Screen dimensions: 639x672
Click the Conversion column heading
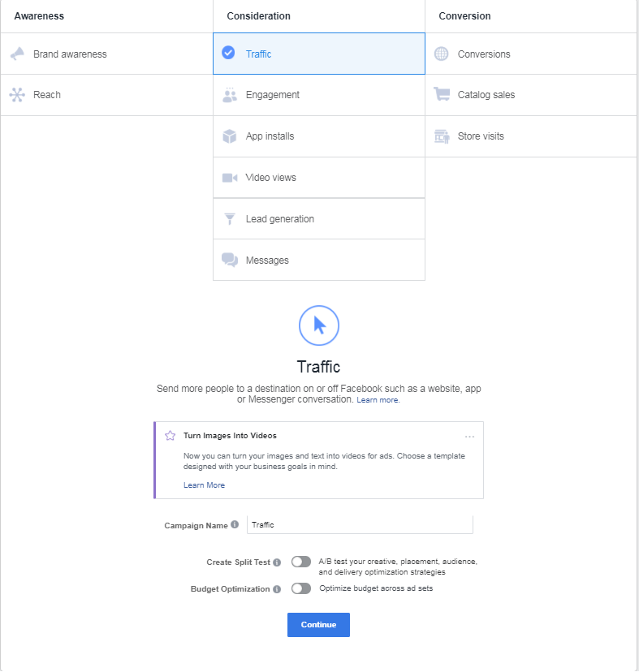point(464,16)
